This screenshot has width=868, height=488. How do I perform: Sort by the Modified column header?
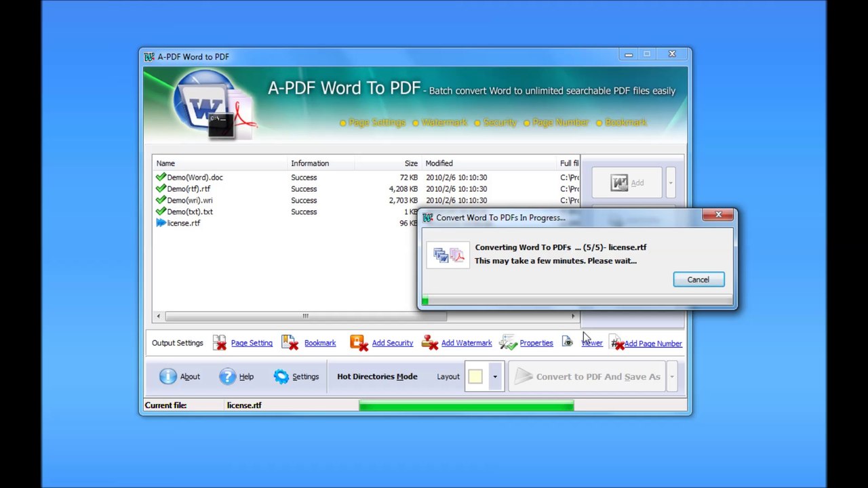click(x=489, y=163)
